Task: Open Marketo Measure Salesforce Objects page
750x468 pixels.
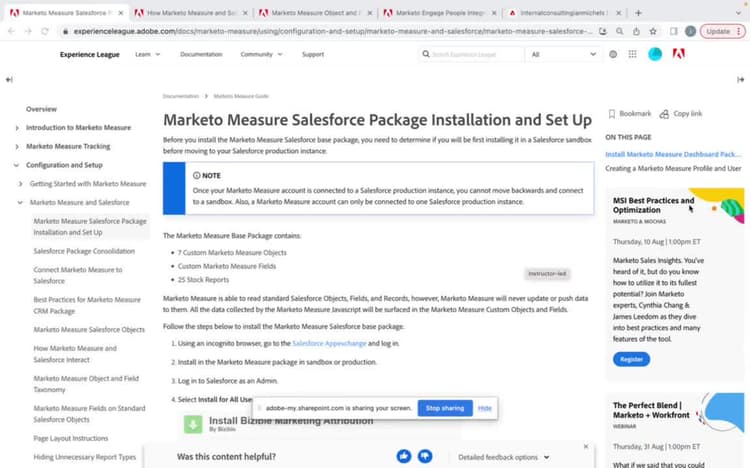Action: [x=89, y=330]
